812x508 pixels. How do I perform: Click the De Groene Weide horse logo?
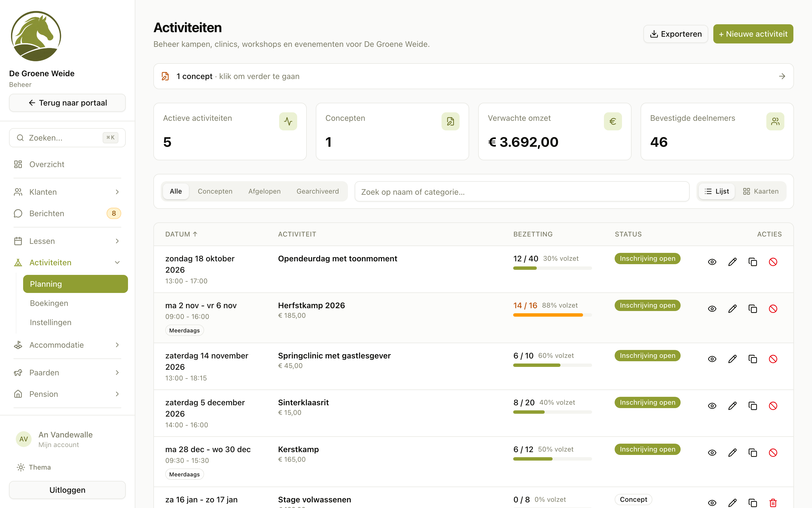pyautogui.click(x=36, y=36)
